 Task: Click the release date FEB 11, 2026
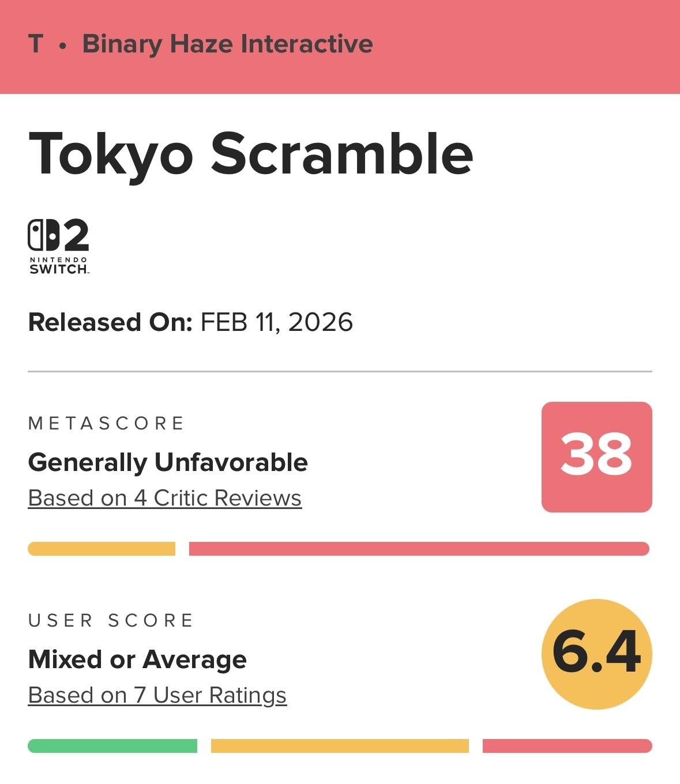(x=276, y=322)
